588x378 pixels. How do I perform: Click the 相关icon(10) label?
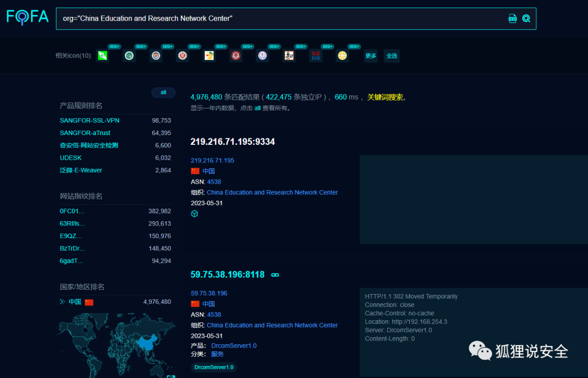(73, 56)
